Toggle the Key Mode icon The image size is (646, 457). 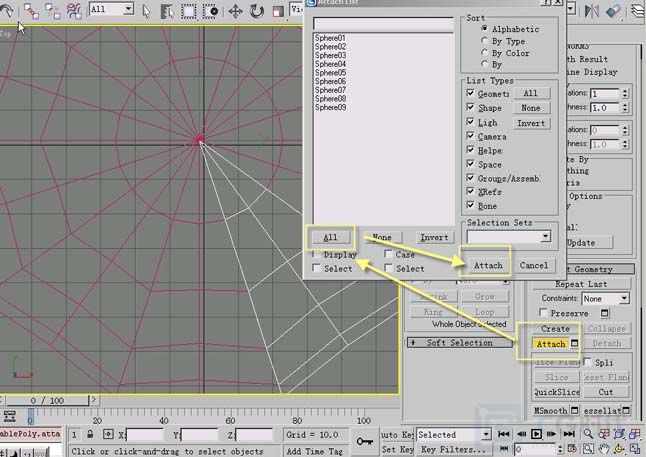coord(503,448)
